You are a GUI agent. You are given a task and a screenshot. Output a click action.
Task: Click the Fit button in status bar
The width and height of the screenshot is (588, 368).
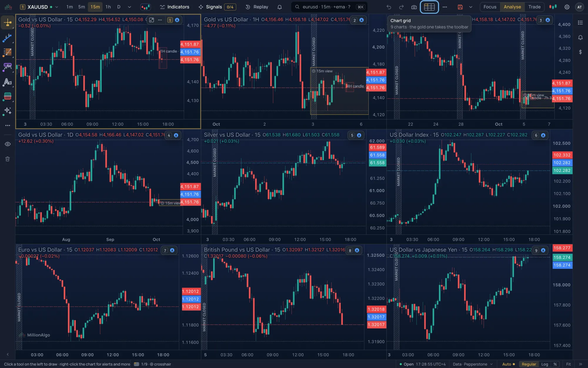[568, 364]
